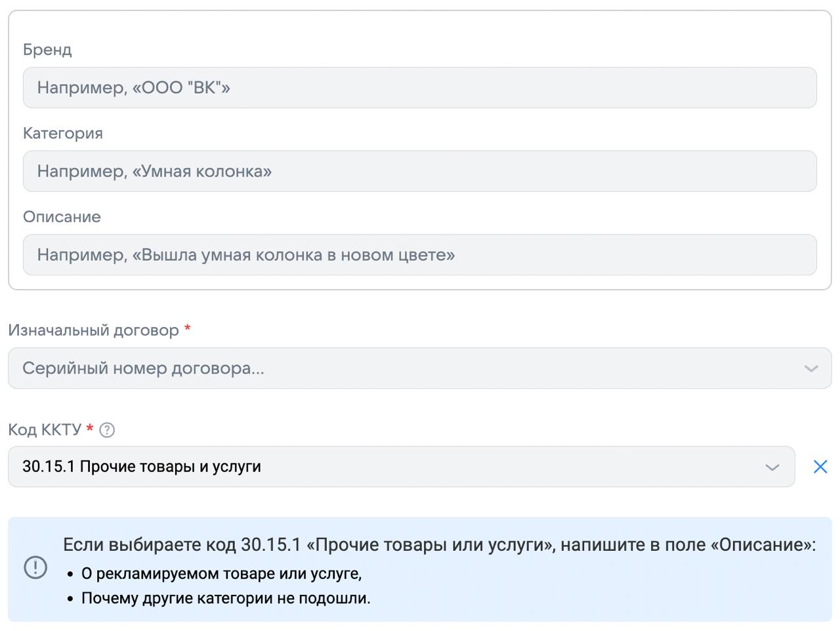The image size is (840, 631).
Task: Focus the Описание input field
Action: pos(419,255)
